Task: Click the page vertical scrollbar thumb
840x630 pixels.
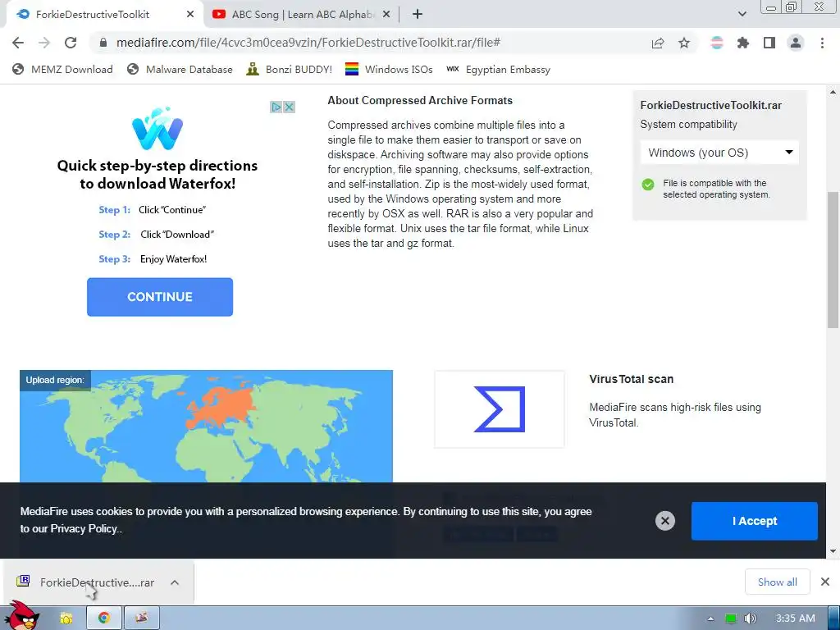Action: [833, 260]
